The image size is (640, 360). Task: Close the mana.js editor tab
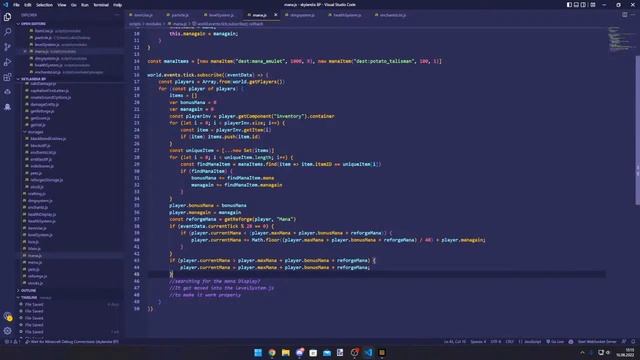(x=276, y=15)
